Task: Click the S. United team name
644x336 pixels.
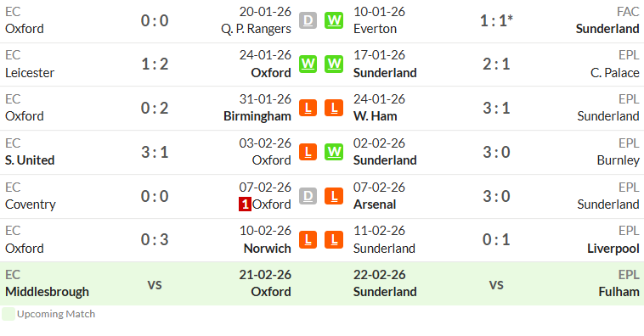Action: pyautogui.click(x=30, y=160)
